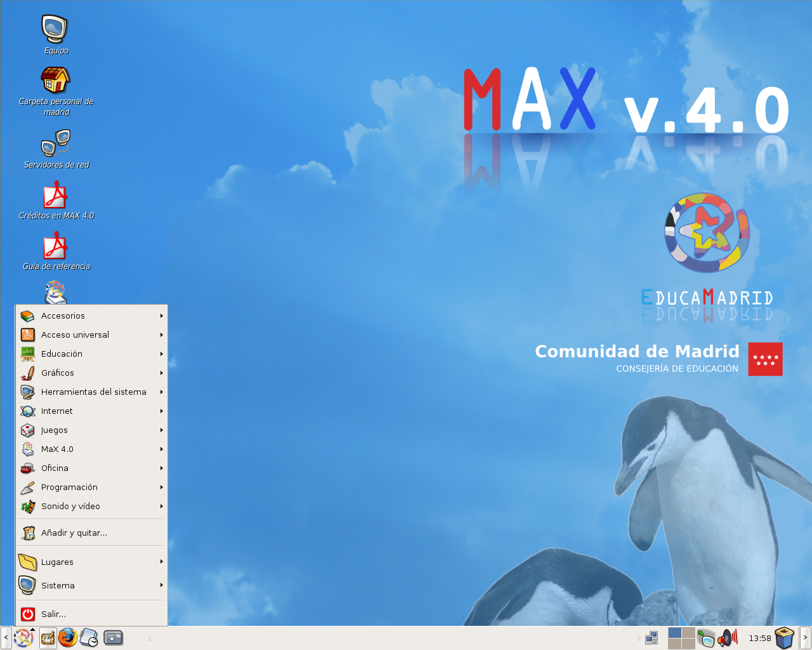Open the notepad-with-clock launcher in panel

point(89,638)
